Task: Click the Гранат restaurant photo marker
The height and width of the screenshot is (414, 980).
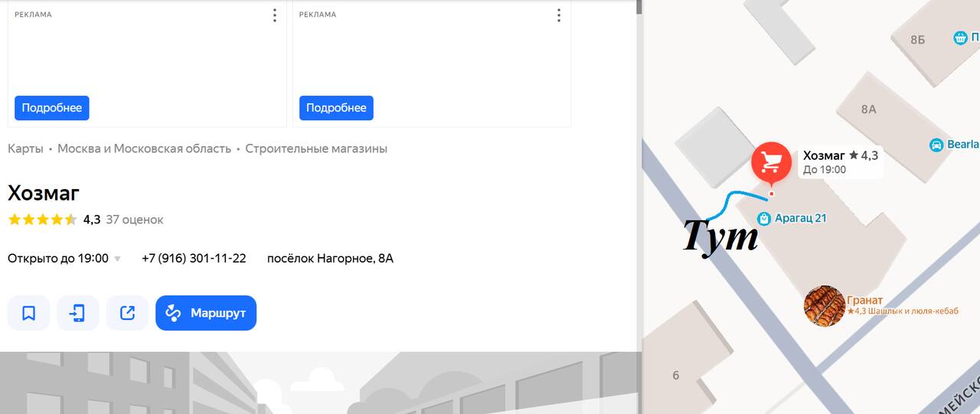Action: (823, 305)
